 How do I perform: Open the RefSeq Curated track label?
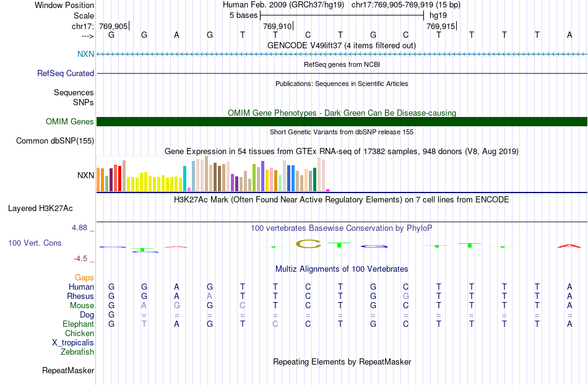(x=65, y=73)
